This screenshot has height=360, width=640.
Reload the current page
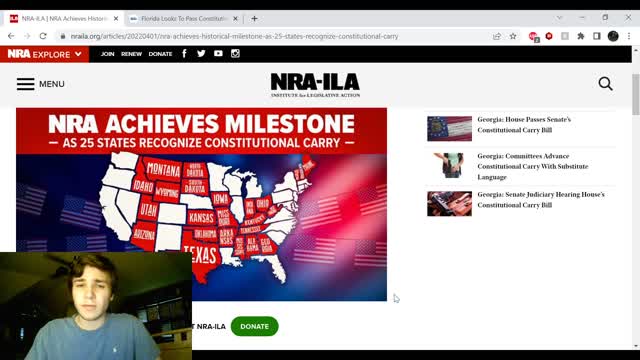point(43,36)
